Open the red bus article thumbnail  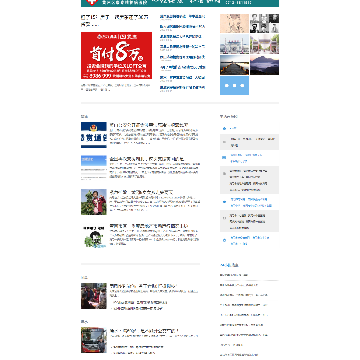click(x=94, y=340)
